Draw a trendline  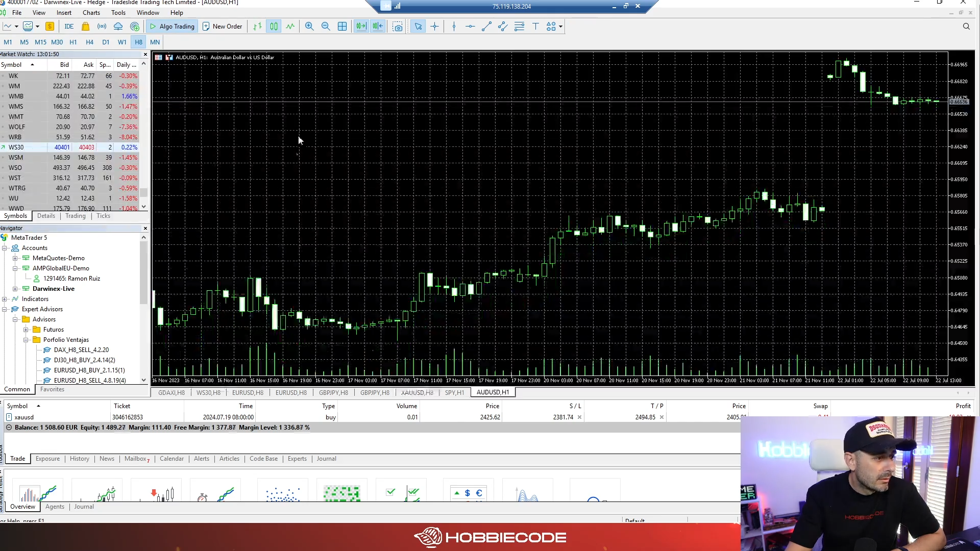click(x=486, y=27)
